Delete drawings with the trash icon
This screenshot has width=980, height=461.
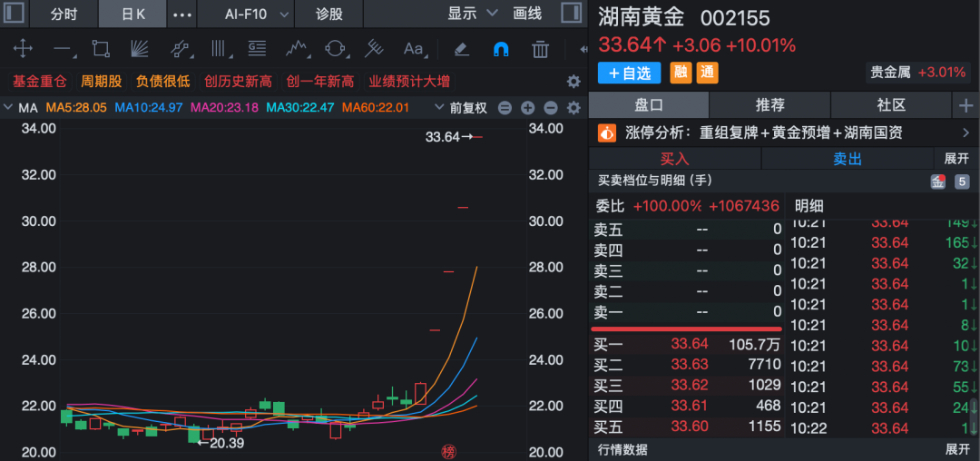540,49
